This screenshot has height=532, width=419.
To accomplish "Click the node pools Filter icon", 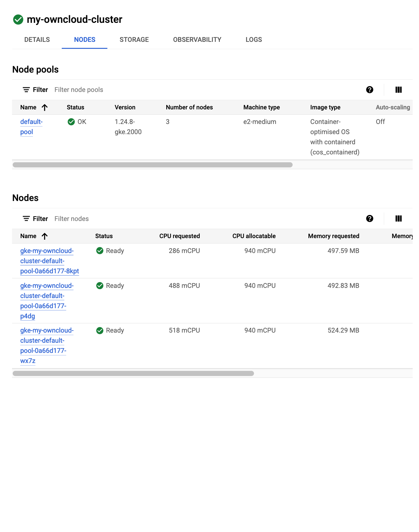I will [26, 90].
